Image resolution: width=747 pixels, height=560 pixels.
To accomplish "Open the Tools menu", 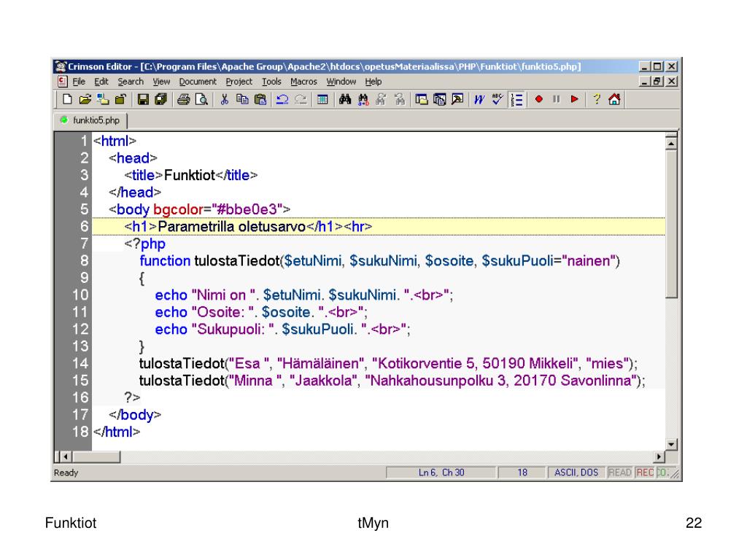I will pyautogui.click(x=271, y=82).
